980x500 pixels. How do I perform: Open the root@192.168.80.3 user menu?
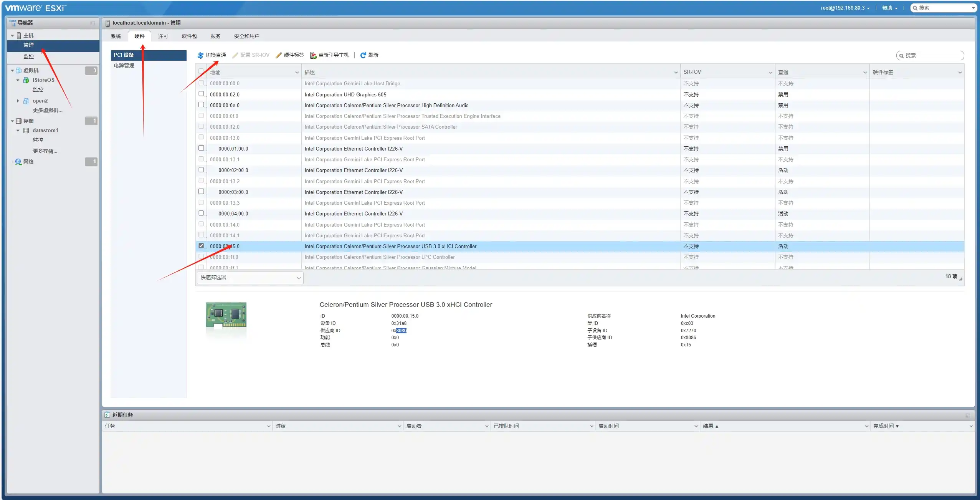(845, 8)
